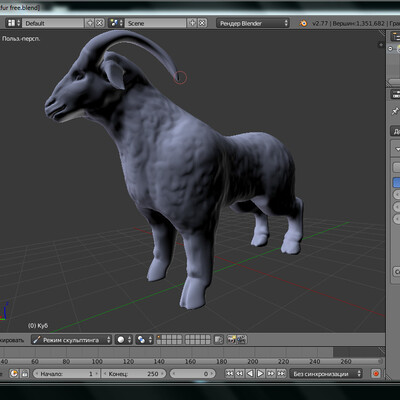Toggle the first scene layer button
Image resolution: width=400 pixels, height=400 pixels.
pos(159,337)
